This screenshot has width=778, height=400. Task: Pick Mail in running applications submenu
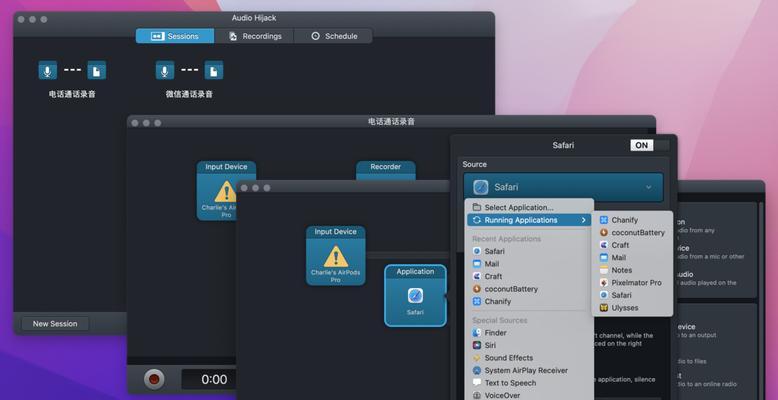(634, 258)
